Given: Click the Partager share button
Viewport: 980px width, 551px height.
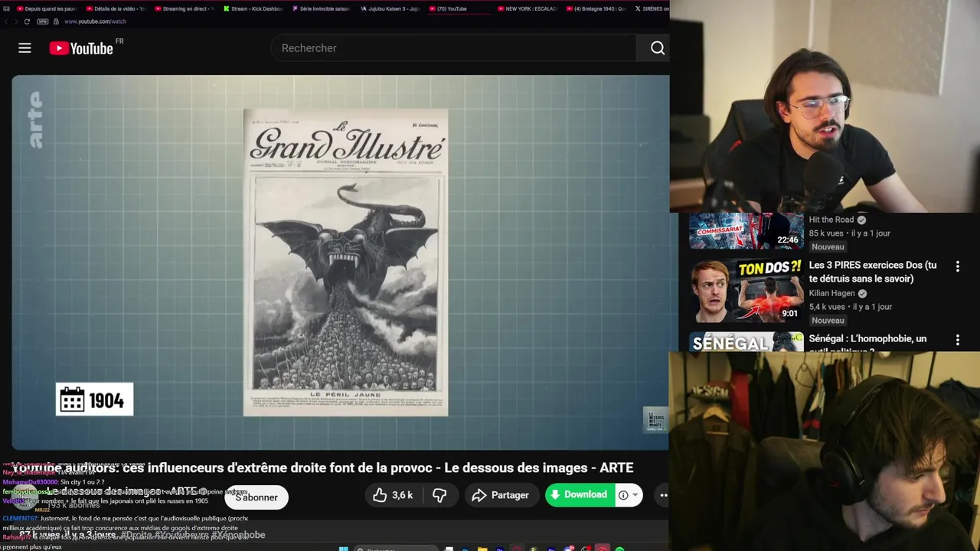Looking at the screenshot, I should 501,495.
